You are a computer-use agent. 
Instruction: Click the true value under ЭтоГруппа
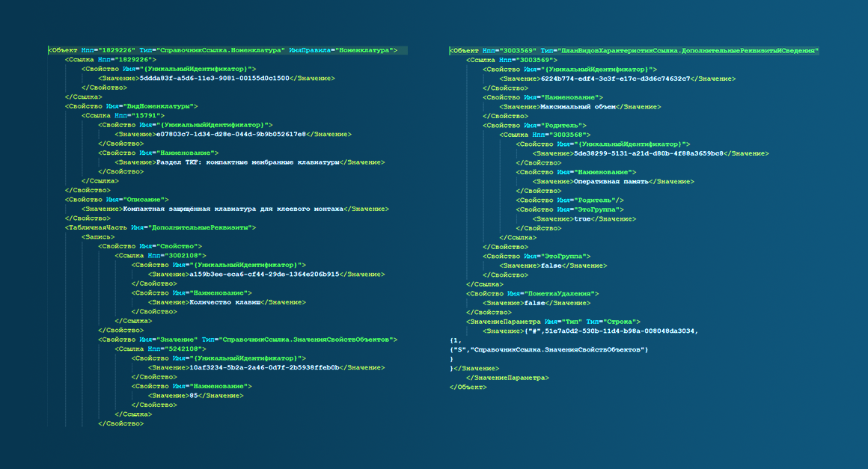pos(582,219)
